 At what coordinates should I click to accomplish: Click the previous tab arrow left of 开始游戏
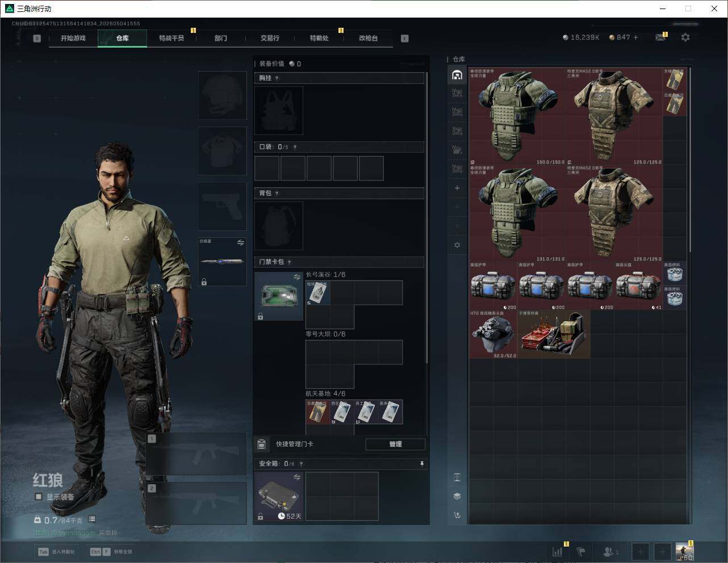coord(37,39)
